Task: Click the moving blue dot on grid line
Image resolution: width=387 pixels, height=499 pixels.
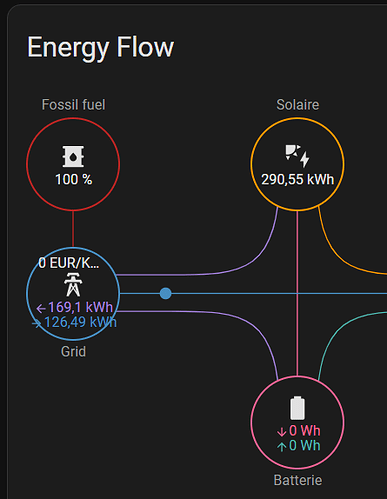Action: (x=166, y=293)
